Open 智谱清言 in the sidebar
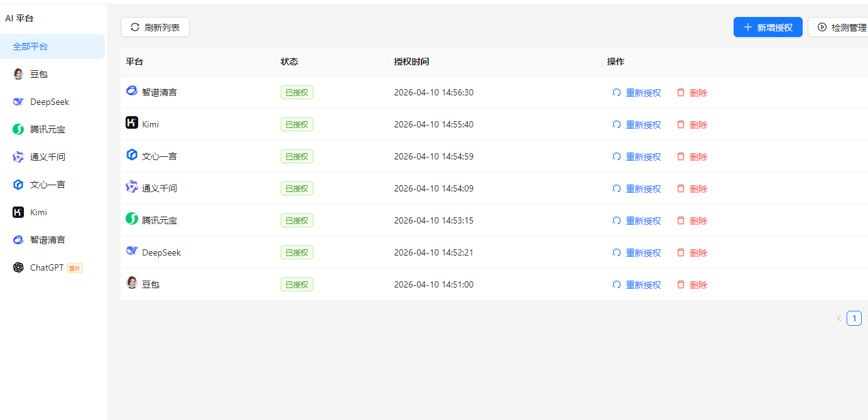 point(52,240)
